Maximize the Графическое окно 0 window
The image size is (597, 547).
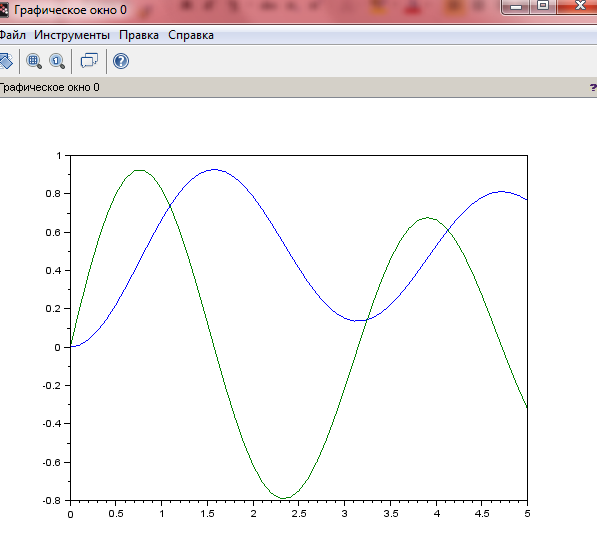[x=543, y=6]
